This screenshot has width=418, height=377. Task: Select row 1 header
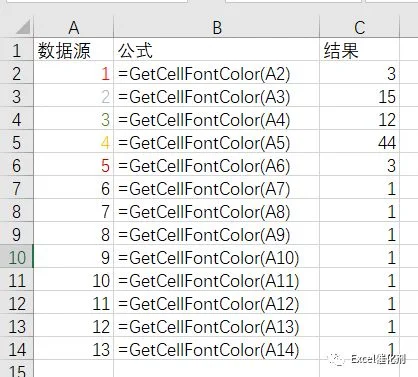(x=17, y=49)
